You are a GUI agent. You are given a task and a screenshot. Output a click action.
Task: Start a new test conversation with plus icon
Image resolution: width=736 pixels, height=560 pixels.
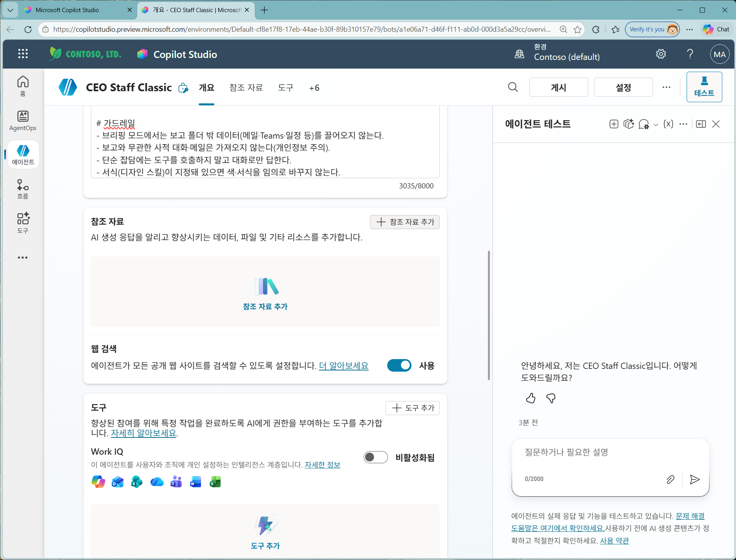614,124
